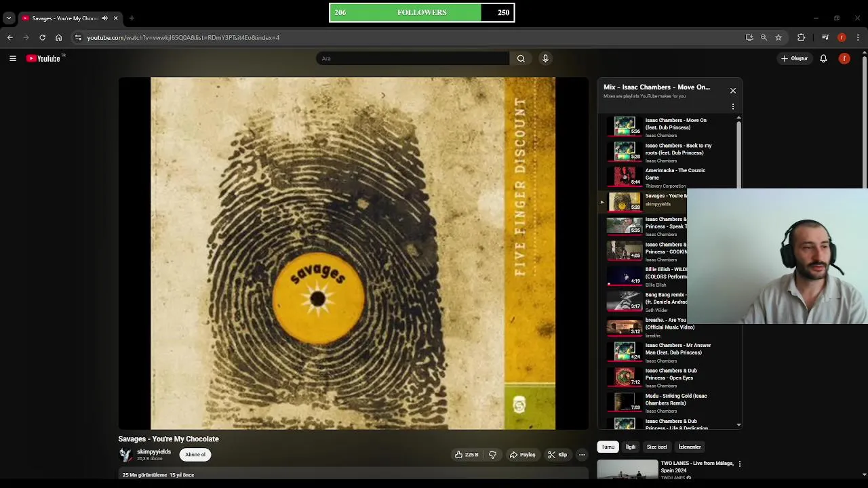Go back in browser history
The image size is (868, 488).
[10, 37]
